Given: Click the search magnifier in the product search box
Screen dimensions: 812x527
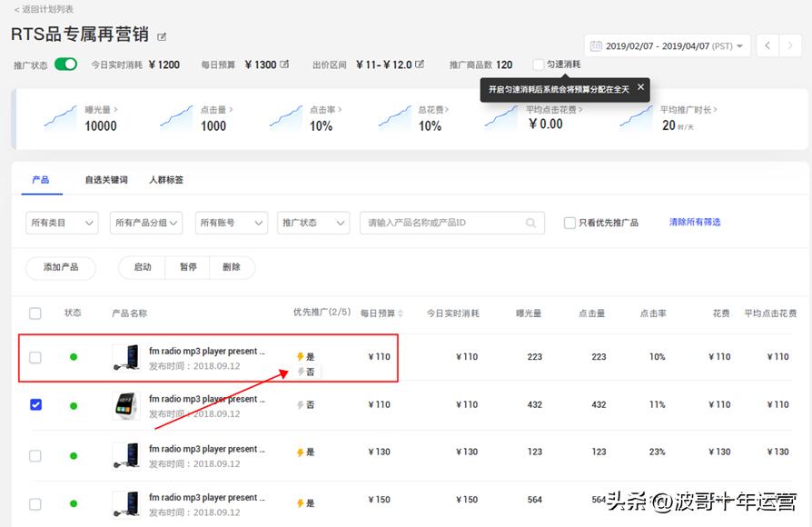Looking at the screenshot, I should [x=530, y=223].
